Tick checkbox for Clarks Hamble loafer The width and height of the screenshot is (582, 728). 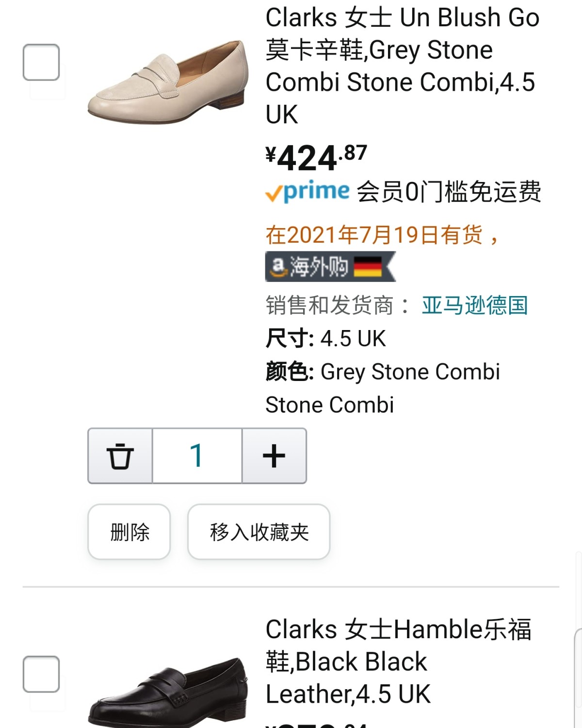pyautogui.click(x=41, y=674)
